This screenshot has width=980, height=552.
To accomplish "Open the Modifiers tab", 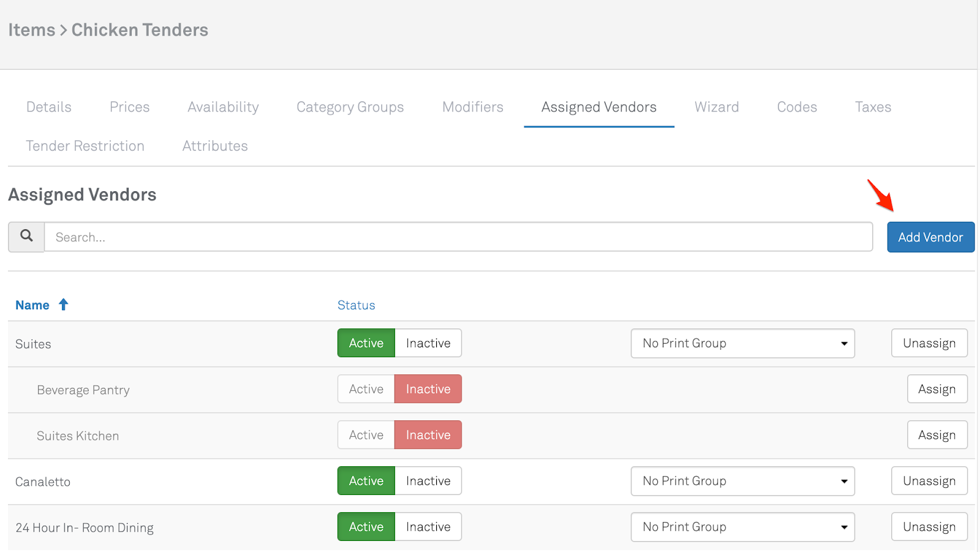I will (472, 107).
